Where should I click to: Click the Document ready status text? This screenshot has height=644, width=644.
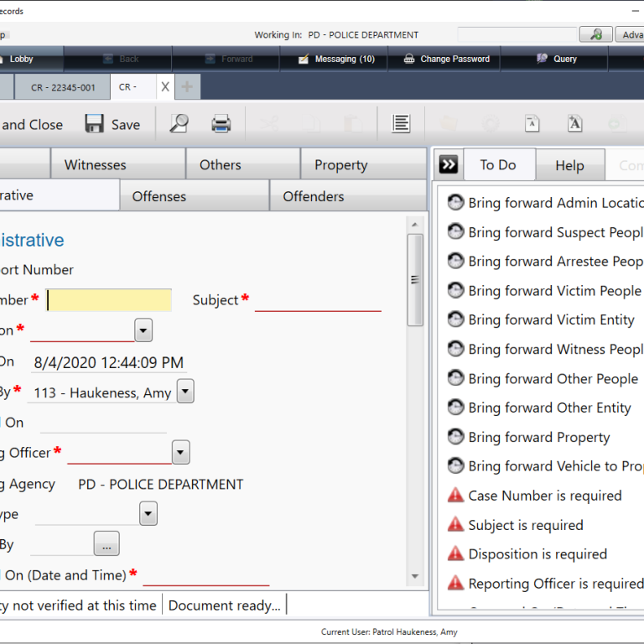224,605
